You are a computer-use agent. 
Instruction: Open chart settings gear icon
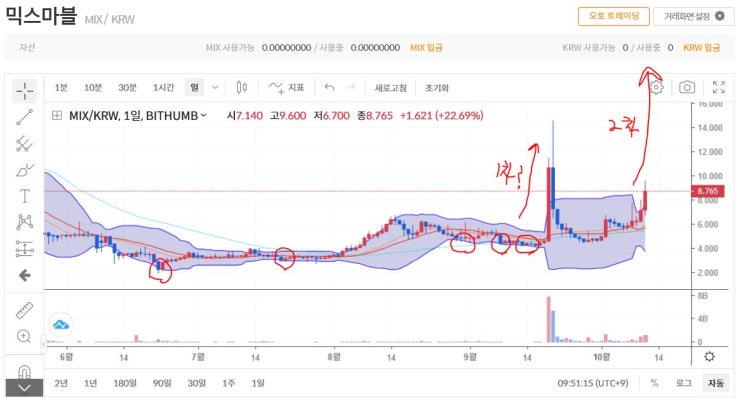[x=656, y=87]
